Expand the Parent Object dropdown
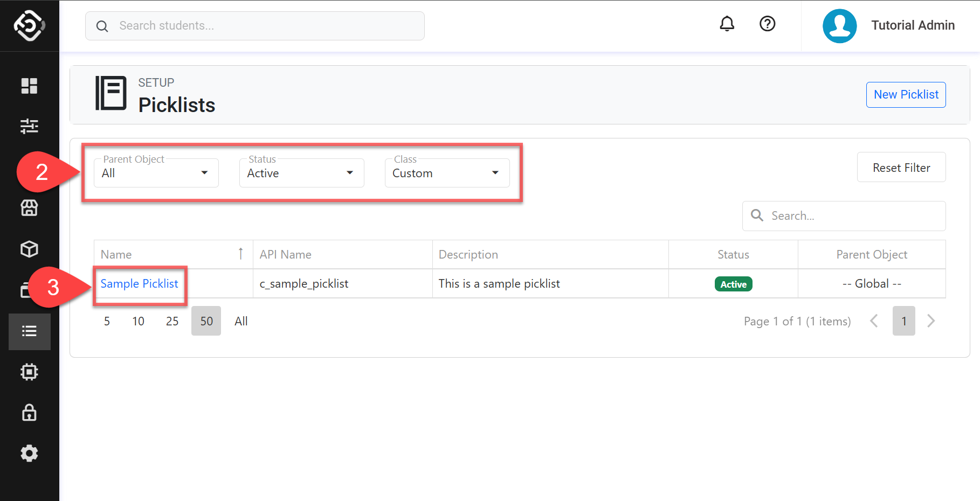Viewport: 980px width, 501px height. [156, 173]
